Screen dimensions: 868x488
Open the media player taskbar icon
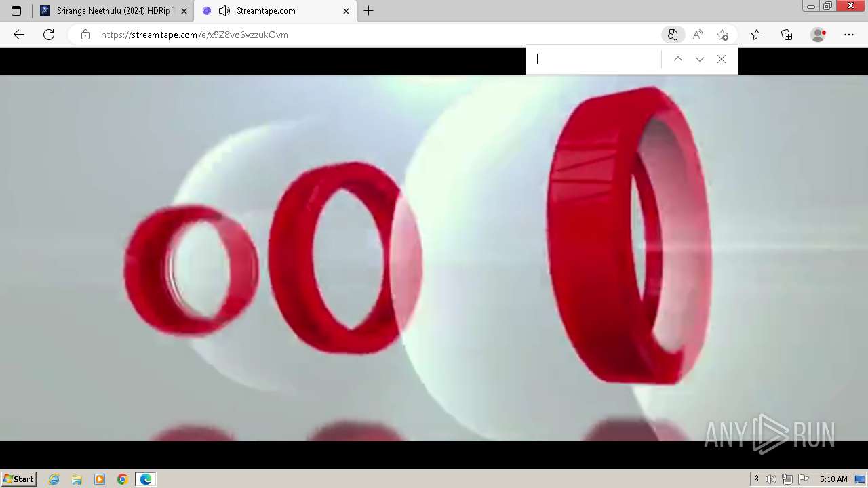100,479
